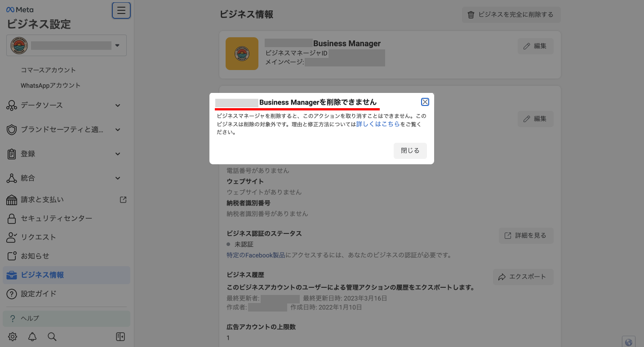Click the 統合 triangle nodes icon

(12, 178)
